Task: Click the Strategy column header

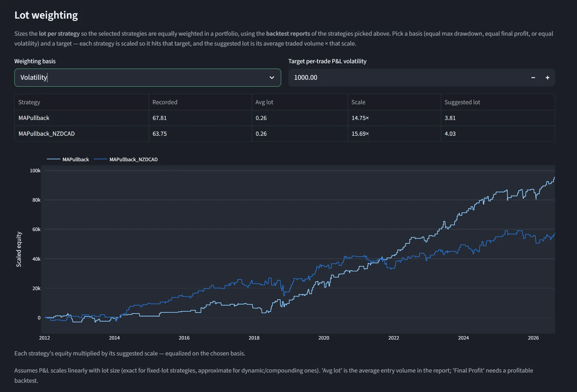Action: (x=82, y=102)
